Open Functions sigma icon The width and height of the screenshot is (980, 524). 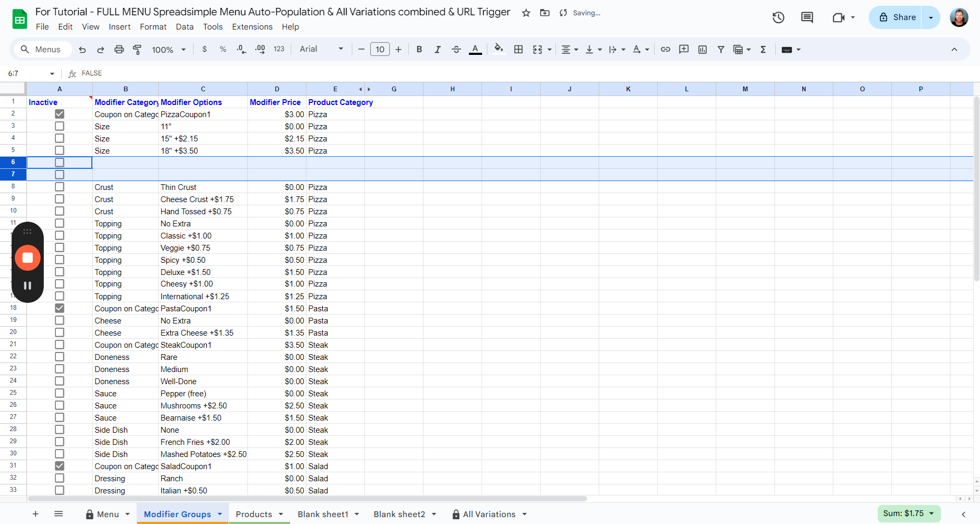click(763, 50)
